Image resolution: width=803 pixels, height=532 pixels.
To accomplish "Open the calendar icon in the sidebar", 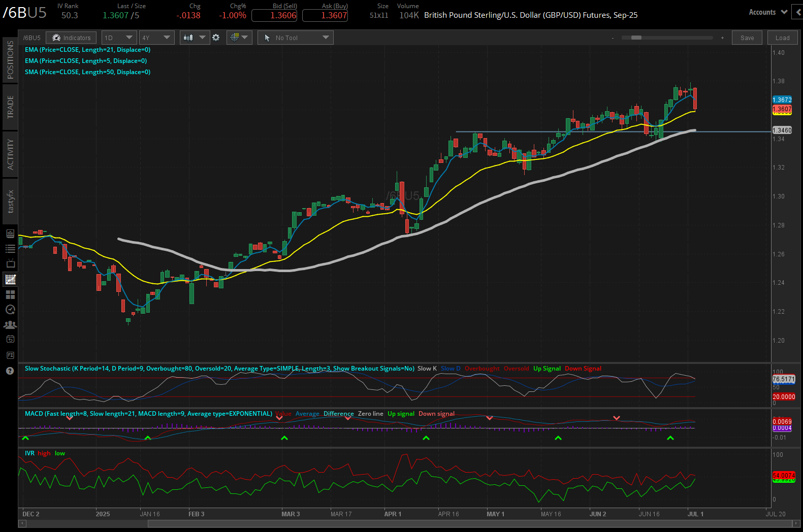I will tap(10, 339).
